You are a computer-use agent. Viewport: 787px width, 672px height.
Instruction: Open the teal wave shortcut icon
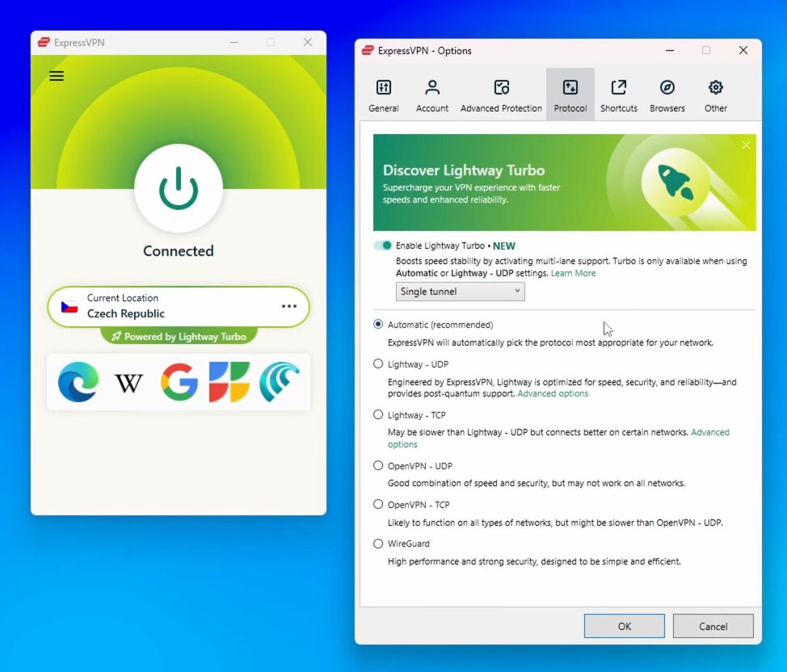point(280,382)
